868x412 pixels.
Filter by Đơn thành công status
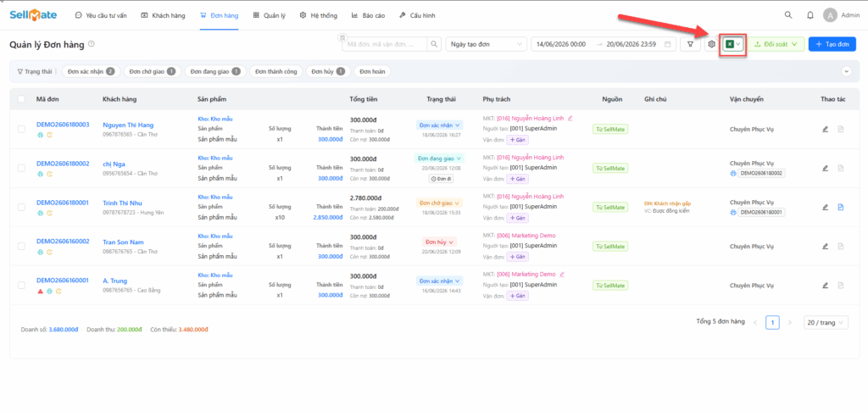276,71
